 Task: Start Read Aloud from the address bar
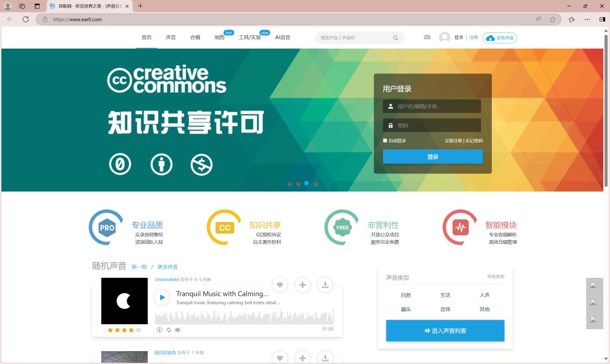(x=538, y=20)
